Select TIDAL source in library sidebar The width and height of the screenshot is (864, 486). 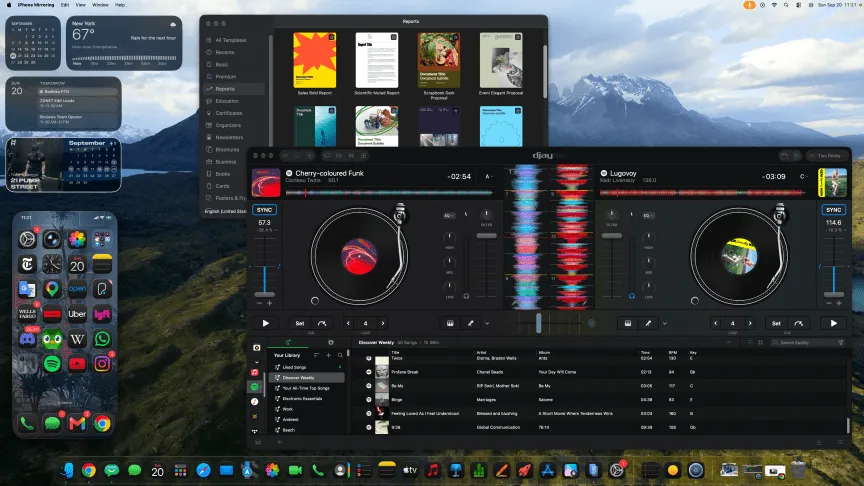pyautogui.click(x=255, y=430)
